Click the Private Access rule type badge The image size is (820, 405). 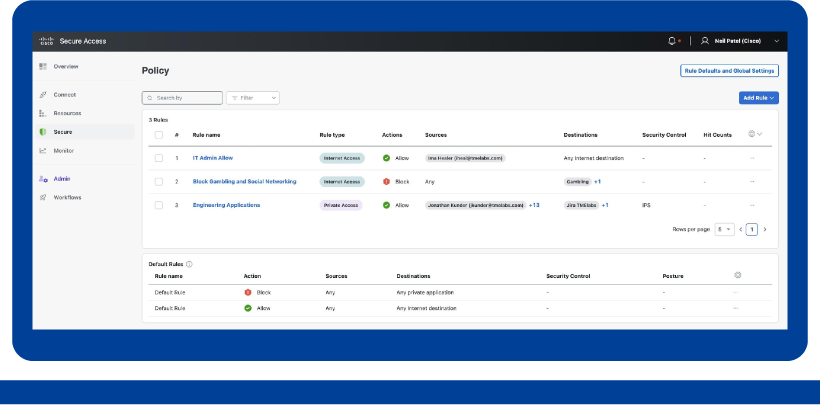tap(341, 205)
